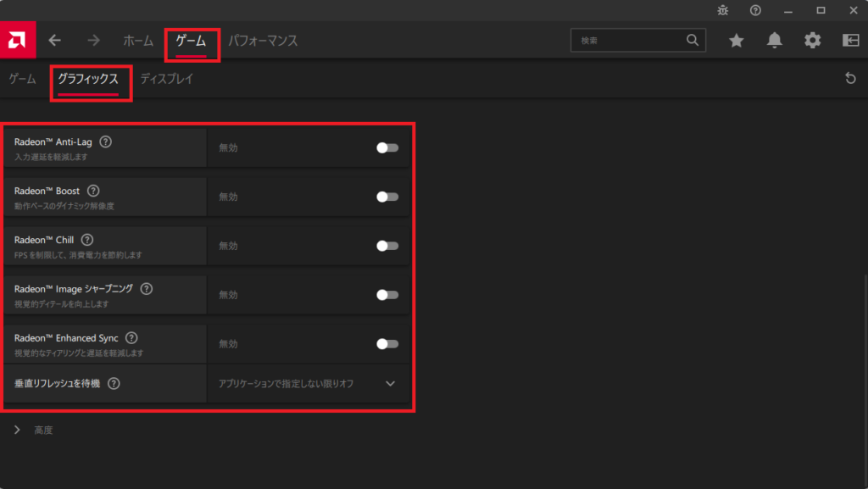Enable Radeon Image シャープニング toggle
This screenshot has height=489, width=868.
click(387, 295)
